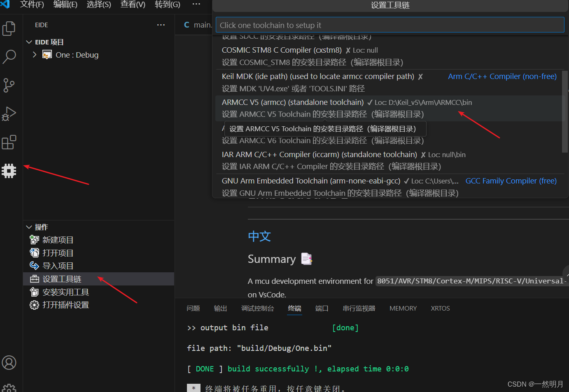Click the 新建项目 icon
The height and width of the screenshot is (392, 569).
tap(34, 240)
